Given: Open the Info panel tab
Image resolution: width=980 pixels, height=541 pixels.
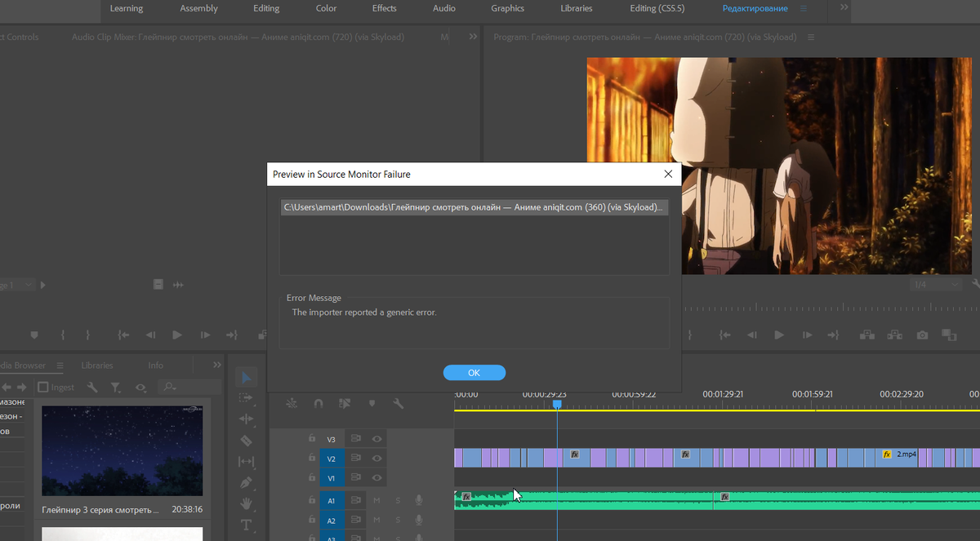Looking at the screenshot, I should (155, 365).
